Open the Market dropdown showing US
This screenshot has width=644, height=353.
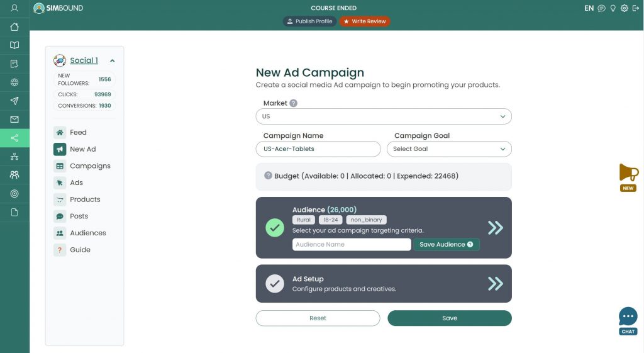pyautogui.click(x=383, y=116)
